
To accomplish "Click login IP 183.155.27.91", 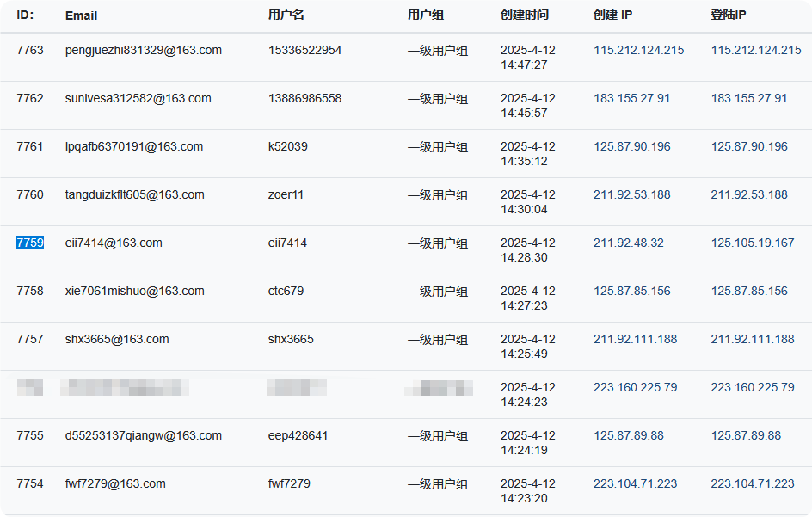I will coord(749,98).
